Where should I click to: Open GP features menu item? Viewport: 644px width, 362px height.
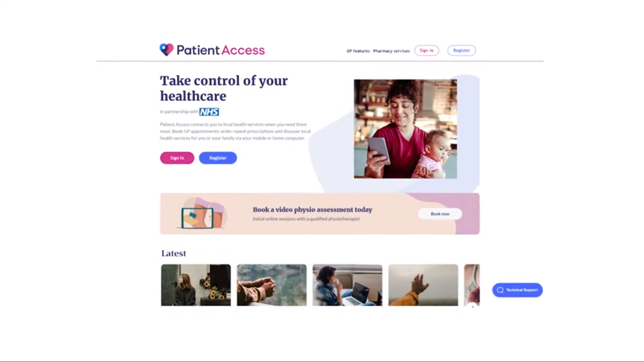358,51
